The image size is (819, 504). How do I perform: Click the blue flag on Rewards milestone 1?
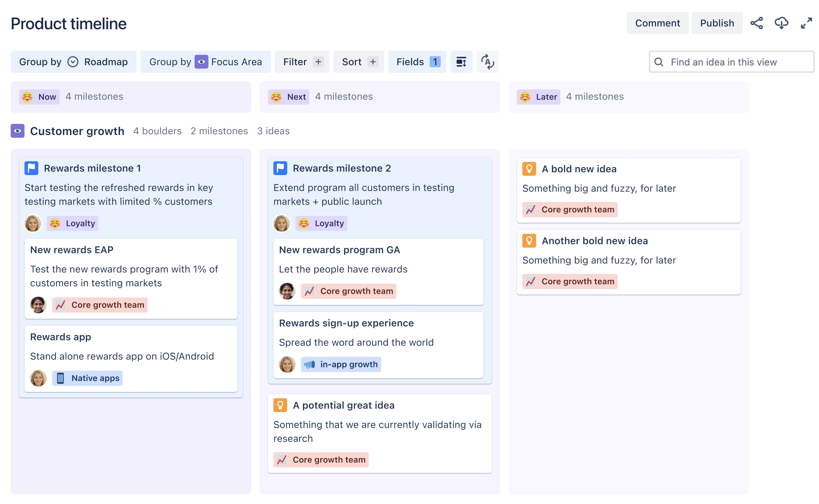[31, 168]
